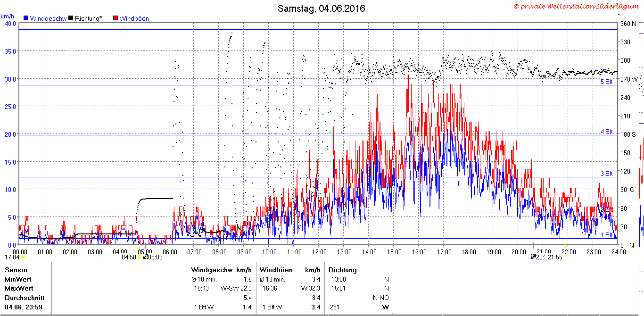The height and width of the screenshot is (316, 644).
Task: Toggle the Windböen series label
Action: tap(134, 18)
